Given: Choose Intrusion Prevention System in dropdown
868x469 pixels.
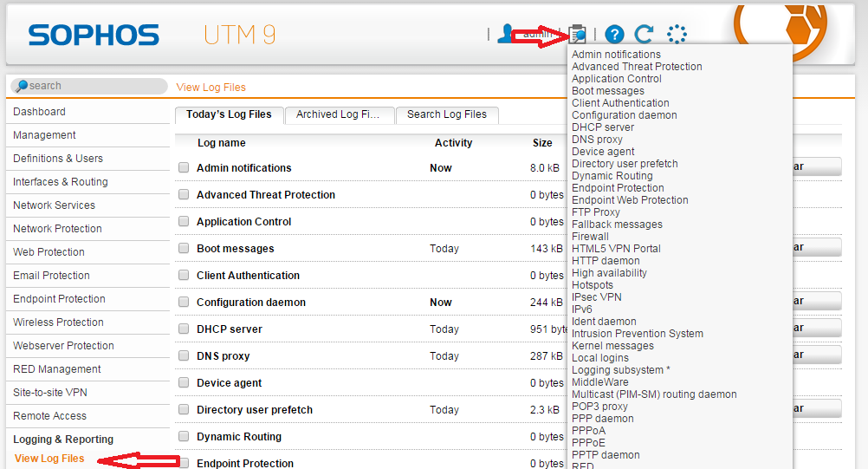Looking at the screenshot, I should pyautogui.click(x=638, y=334).
